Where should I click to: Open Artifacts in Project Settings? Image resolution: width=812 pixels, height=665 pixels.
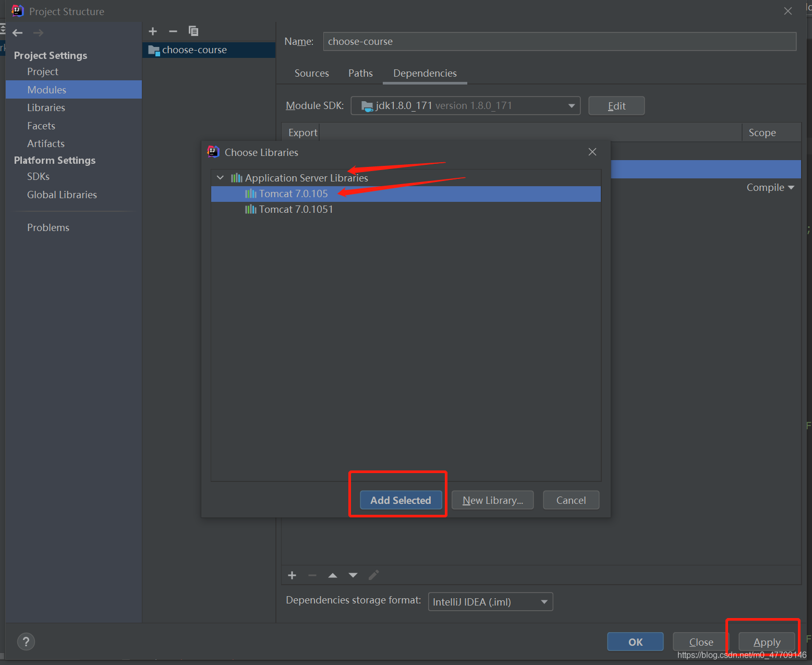click(x=46, y=143)
